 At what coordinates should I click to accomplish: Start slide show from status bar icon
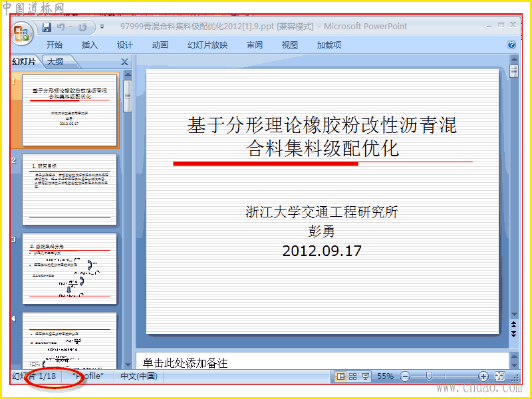(365, 376)
